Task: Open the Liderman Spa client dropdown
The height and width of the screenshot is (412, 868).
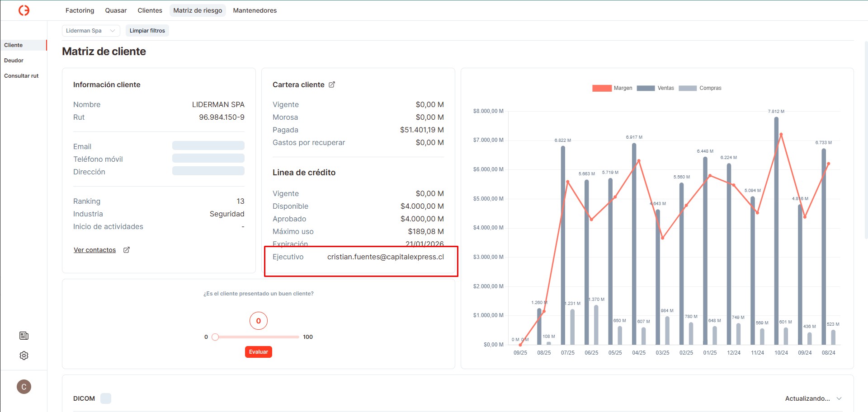Action: pyautogui.click(x=90, y=31)
